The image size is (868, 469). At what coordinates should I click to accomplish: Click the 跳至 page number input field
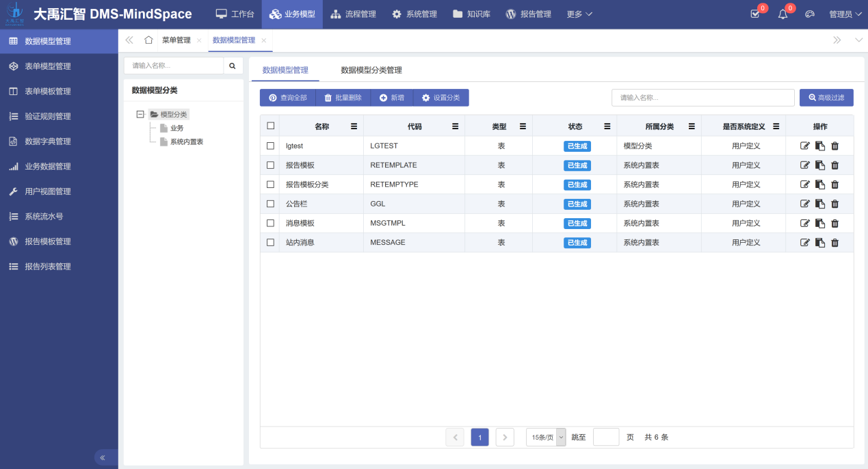(x=605, y=437)
